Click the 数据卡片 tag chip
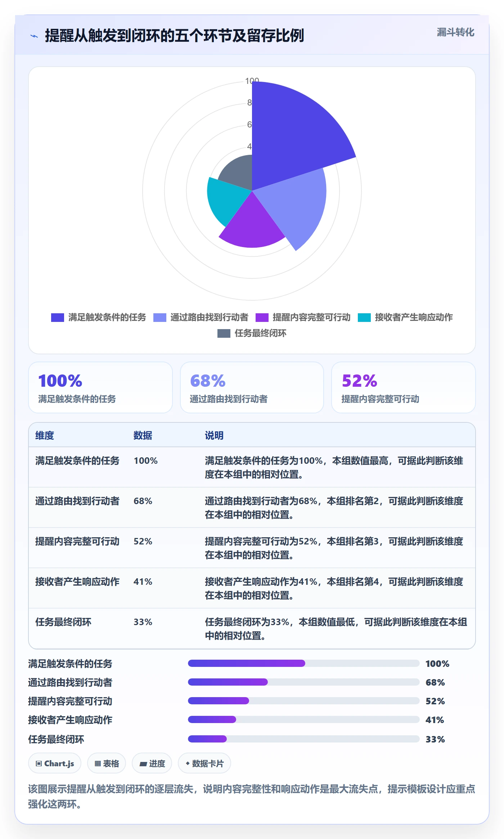 pos(204,763)
